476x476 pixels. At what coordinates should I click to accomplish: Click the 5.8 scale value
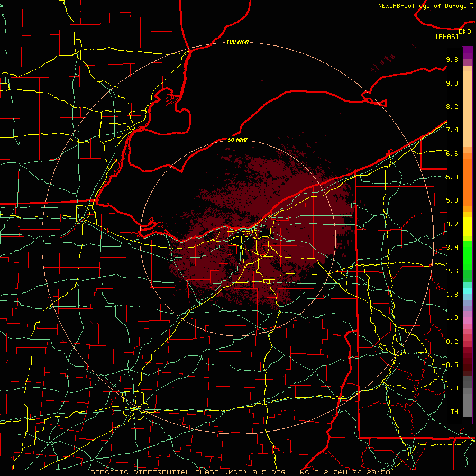pos(452,177)
